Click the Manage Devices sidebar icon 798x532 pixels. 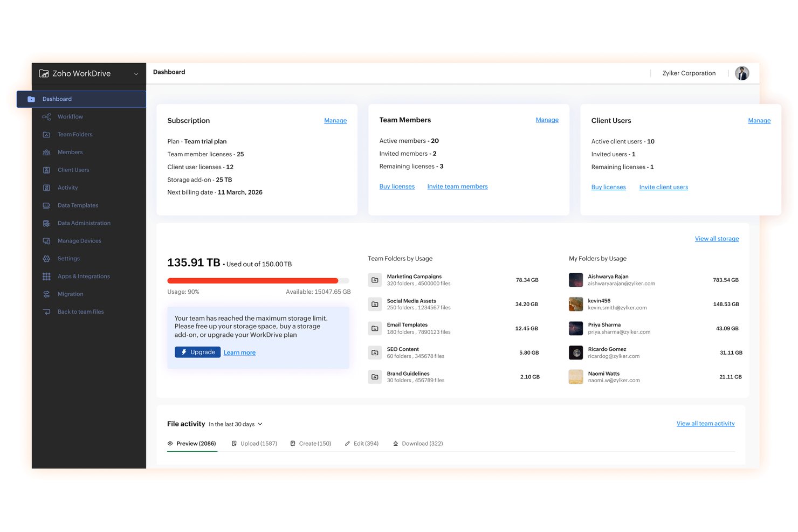[46, 241]
